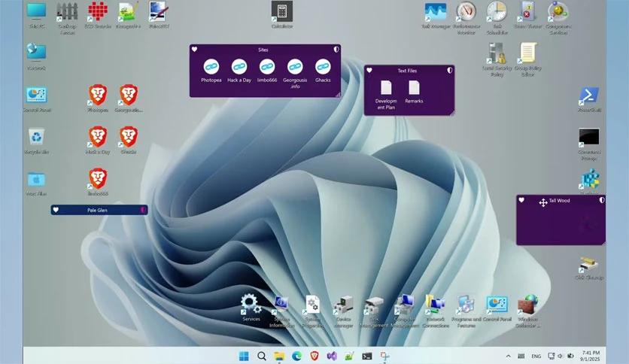Click the Text Files fence title
This screenshot has height=364, width=629.
[407, 71]
